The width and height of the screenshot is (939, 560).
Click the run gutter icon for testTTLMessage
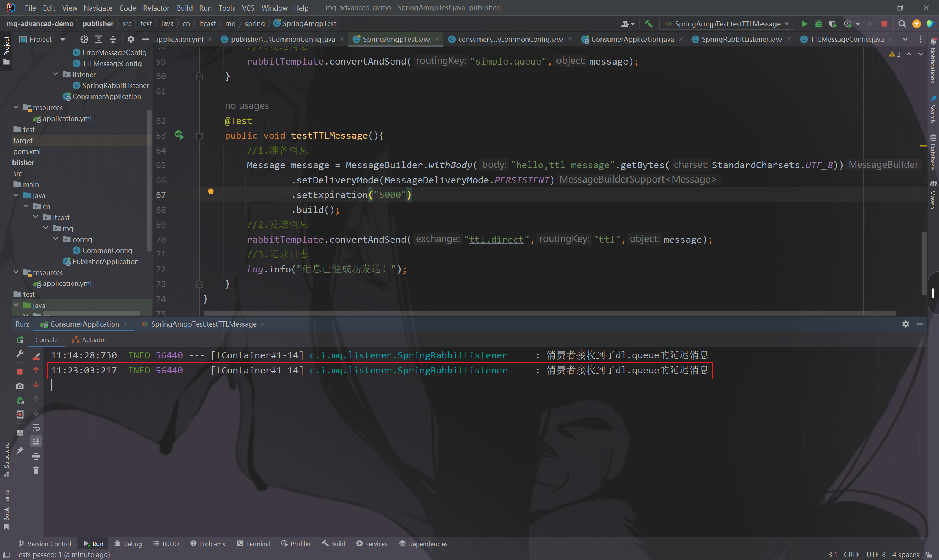tap(179, 135)
